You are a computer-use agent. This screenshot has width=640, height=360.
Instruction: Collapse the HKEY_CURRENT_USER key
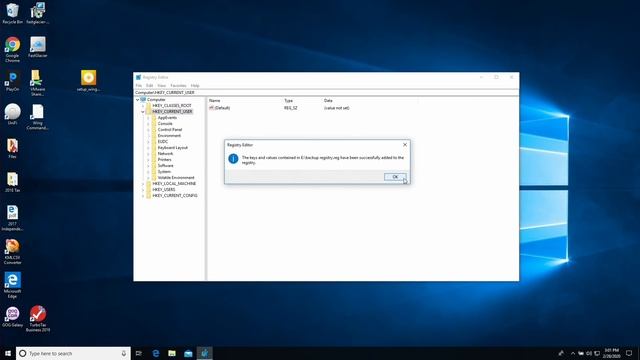coord(143,111)
